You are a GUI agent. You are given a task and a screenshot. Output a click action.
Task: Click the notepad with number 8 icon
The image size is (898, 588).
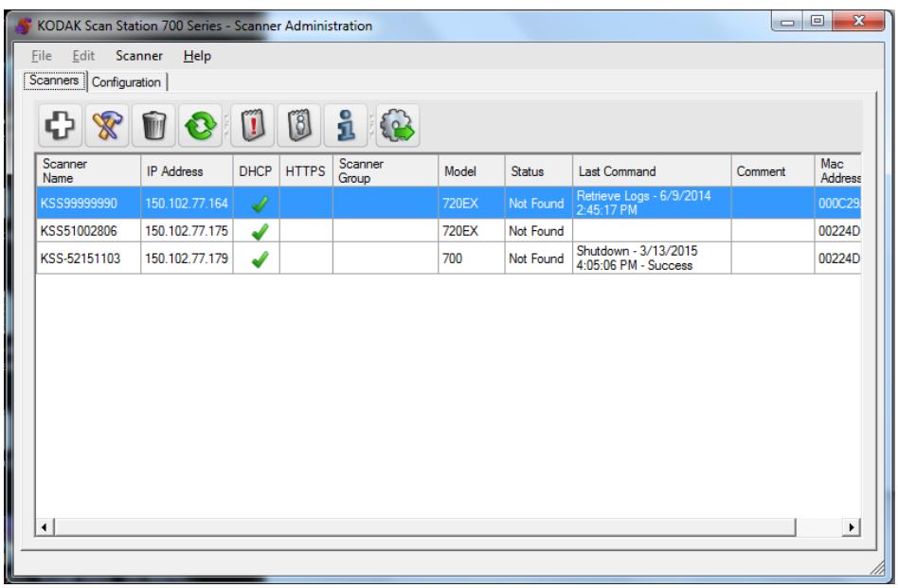click(x=299, y=125)
